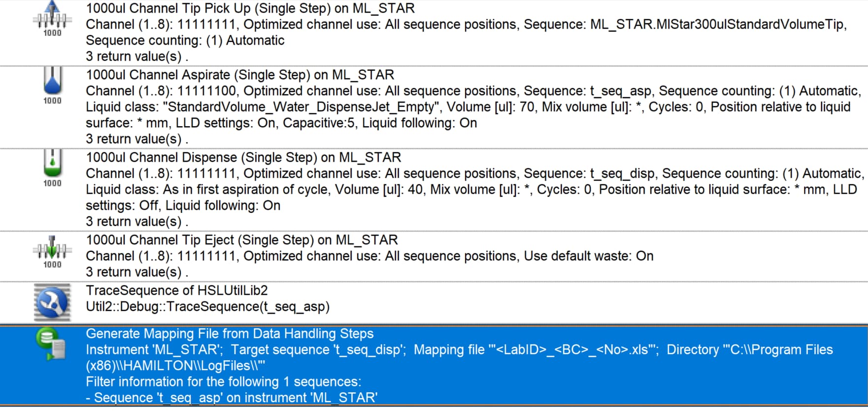Click the Util2::Debug::TraceSequence(t_seq_asp) line

207,307
